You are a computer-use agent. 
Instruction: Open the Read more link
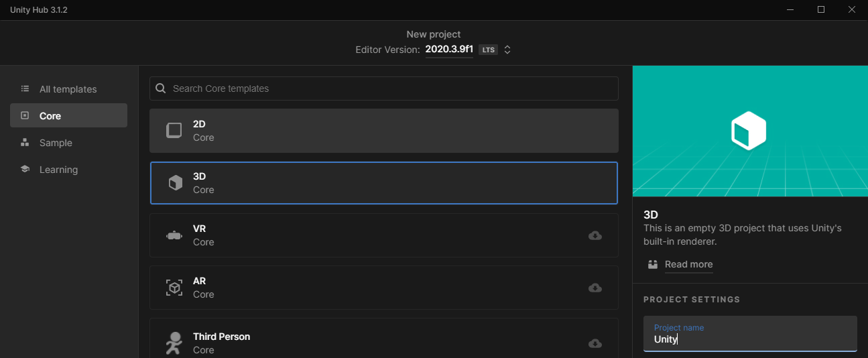pos(688,264)
